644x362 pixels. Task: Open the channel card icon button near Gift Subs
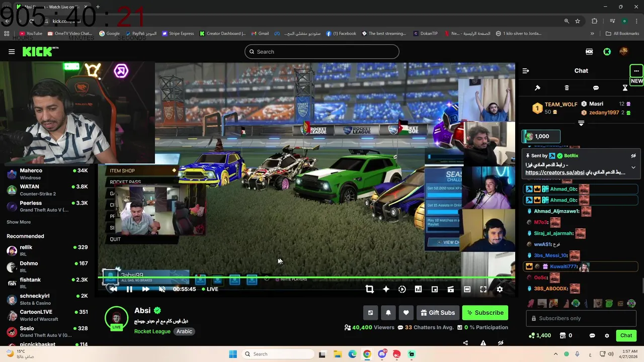point(370,313)
